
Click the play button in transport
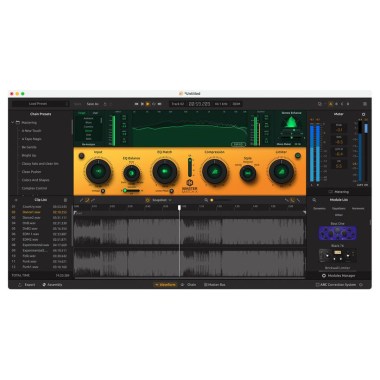pyautogui.click(x=148, y=104)
